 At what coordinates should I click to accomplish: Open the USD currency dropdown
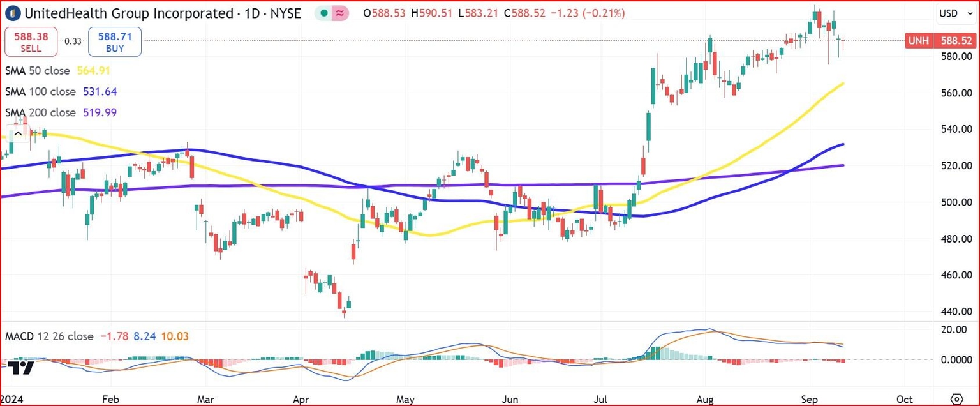[x=955, y=13]
